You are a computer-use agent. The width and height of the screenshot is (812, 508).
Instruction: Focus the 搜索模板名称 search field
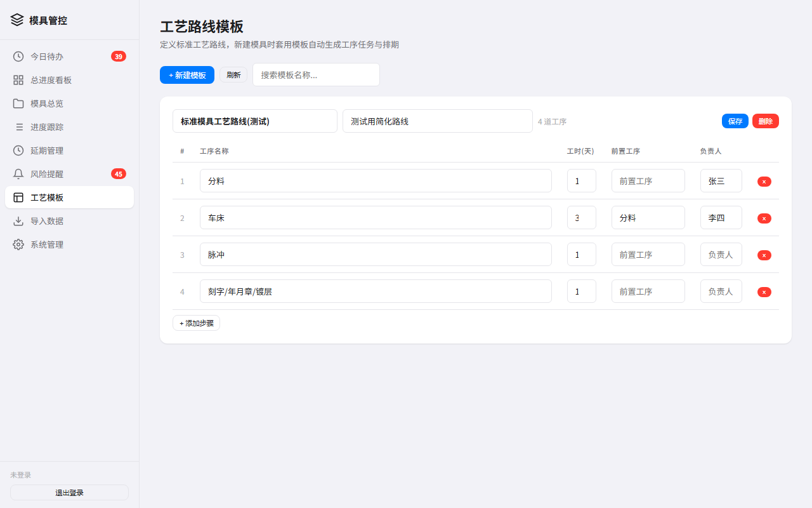pyautogui.click(x=316, y=75)
